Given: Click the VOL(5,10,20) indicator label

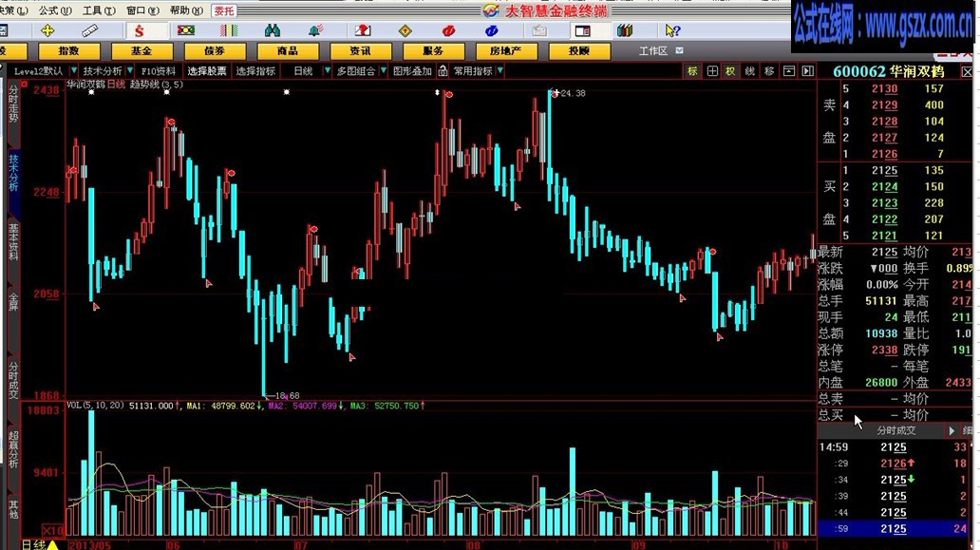Looking at the screenshot, I should click(95, 406).
